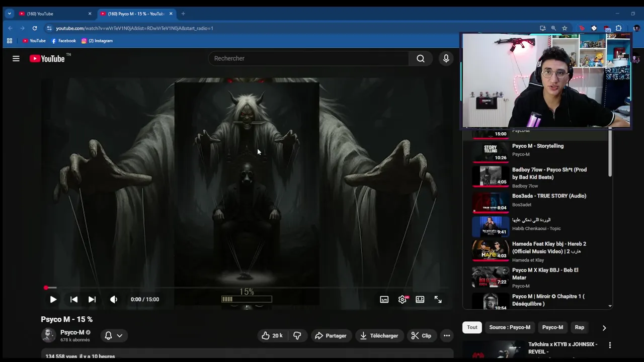
Task: Share the video via Partager
Action: [x=331, y=335]
